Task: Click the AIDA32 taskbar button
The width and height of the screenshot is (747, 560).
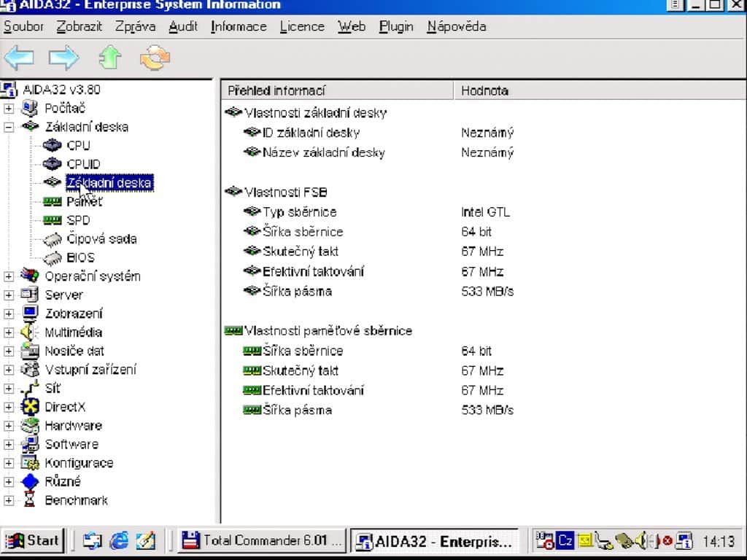Action: coord(435,540)
